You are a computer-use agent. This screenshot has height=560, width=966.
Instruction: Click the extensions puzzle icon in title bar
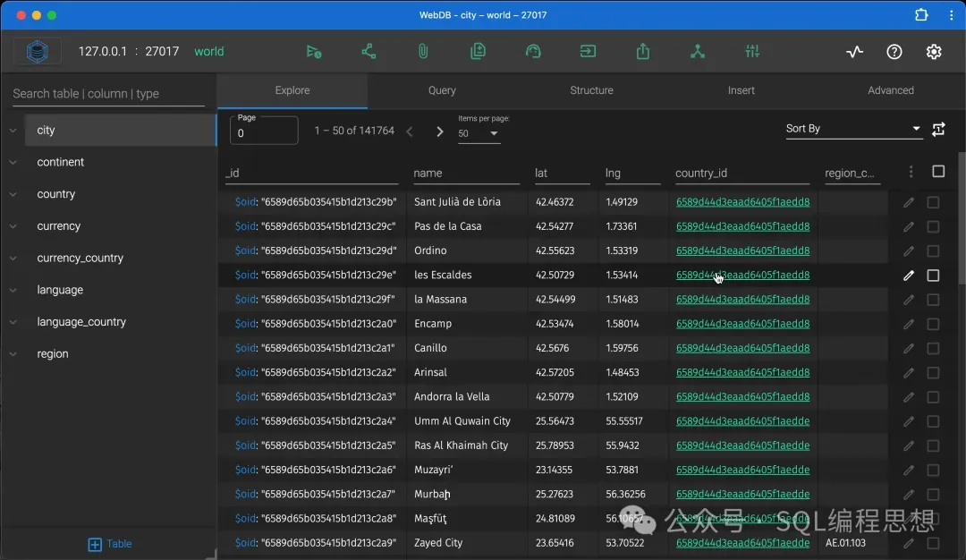(921, 14)
